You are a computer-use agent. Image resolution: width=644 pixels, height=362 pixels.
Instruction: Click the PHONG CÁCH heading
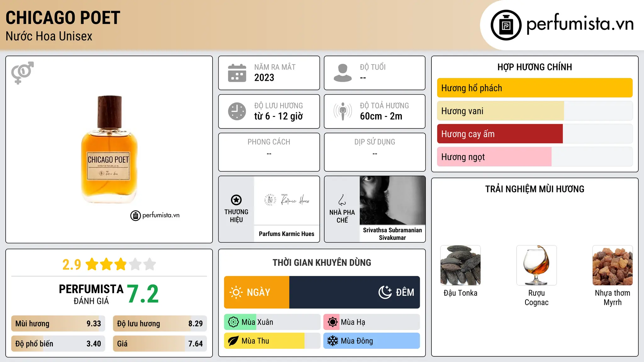(269, 142)
